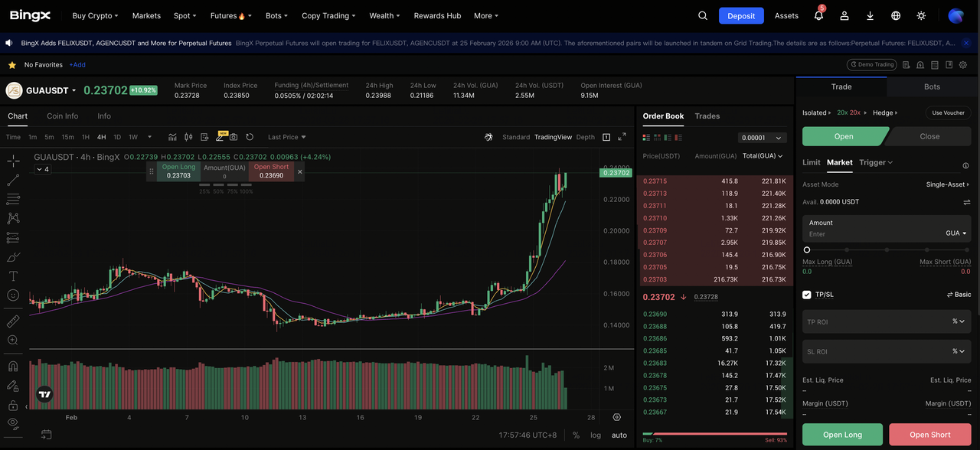Screen dimensions: 980x450
Task: Take a chart snapshot with camera icon
Action: [234, 137]
